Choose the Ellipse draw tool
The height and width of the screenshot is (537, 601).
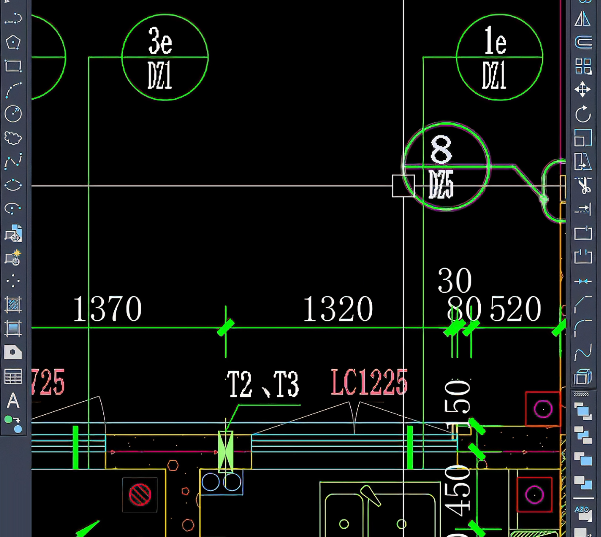point(13,186)
